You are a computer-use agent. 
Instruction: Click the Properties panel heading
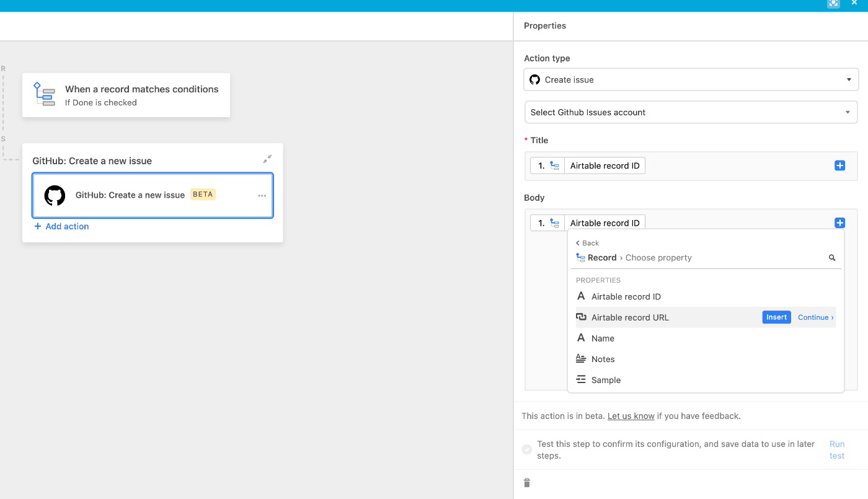(545, 25)
